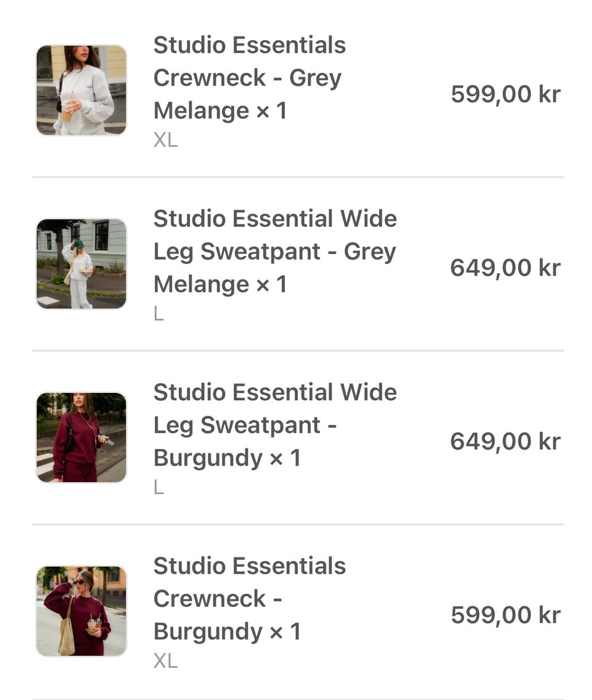Screen dimensions: 592x700
Task: Tap the 599,00 kr price for the burgundy crewneck
Action: coord(505,615)
